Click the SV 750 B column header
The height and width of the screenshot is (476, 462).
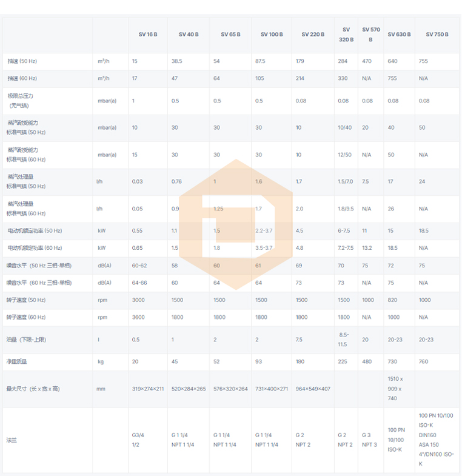pyautogui.click(x=437, y=35)
